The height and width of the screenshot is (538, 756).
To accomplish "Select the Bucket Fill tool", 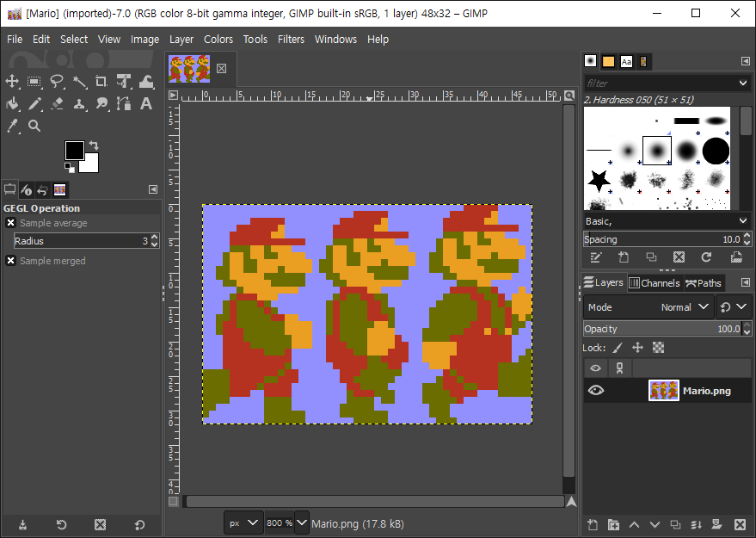I will point(12,103).
